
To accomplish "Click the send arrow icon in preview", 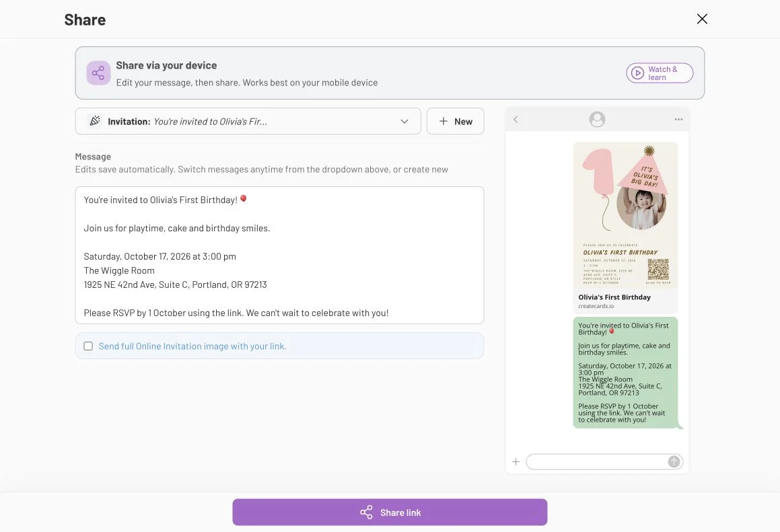I will point(674,462).
